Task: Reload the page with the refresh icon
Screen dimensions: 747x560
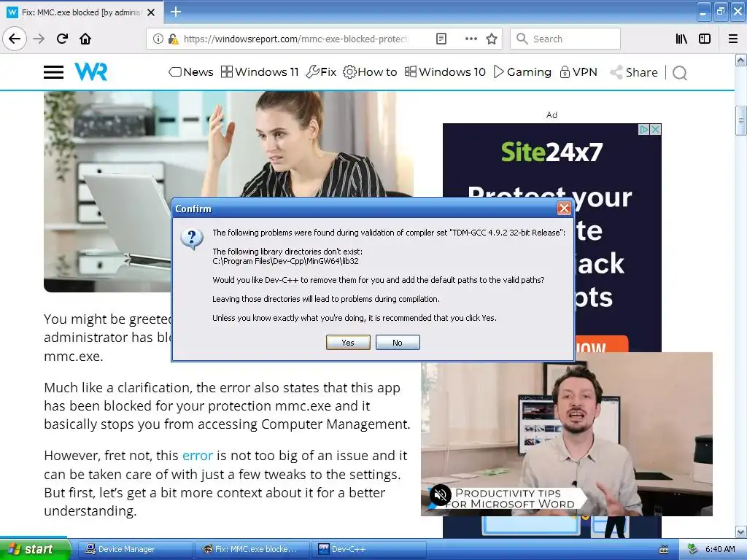Action: [62, 39]
